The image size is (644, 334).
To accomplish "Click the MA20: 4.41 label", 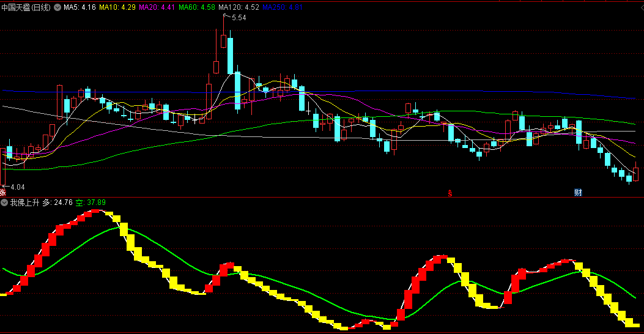I will 157,7.
